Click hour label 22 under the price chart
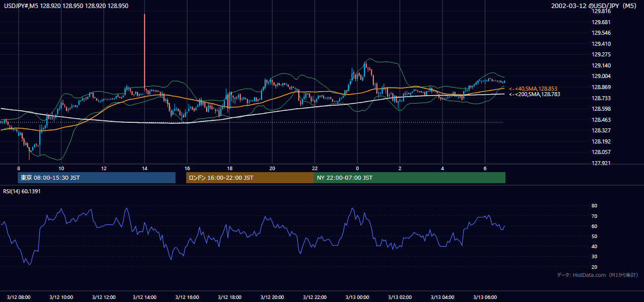 click(315, 168)
